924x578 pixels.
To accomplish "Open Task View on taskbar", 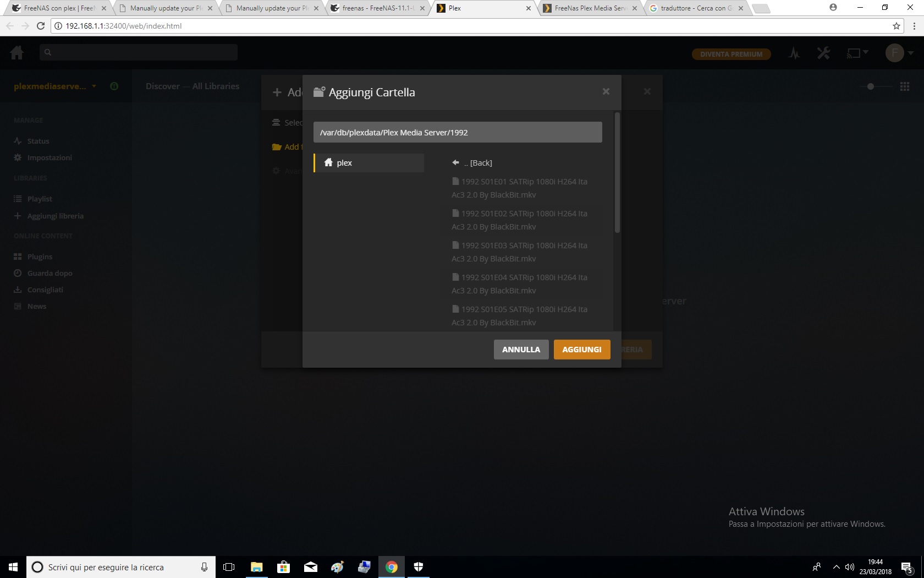I will click(229, 567).
